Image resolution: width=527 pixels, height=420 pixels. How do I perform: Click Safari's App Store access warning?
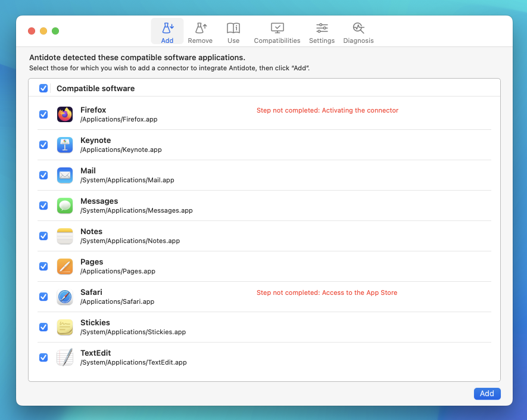326,293
